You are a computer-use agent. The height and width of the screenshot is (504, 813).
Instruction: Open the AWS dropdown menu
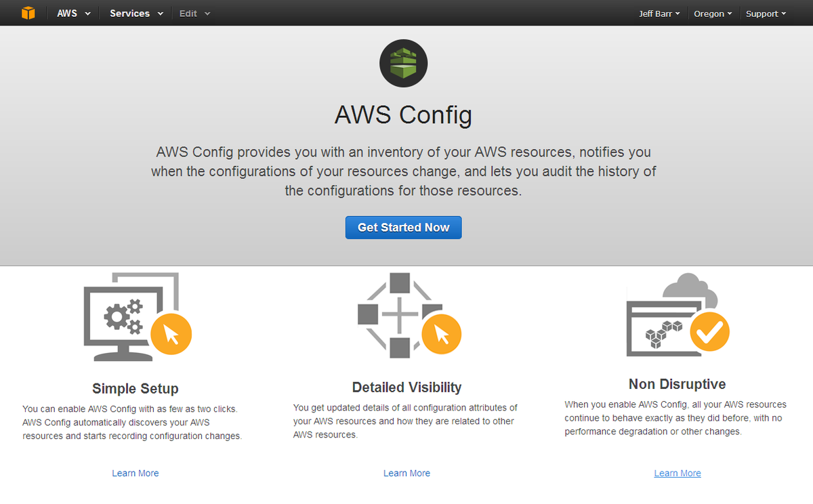pos(74,13)
